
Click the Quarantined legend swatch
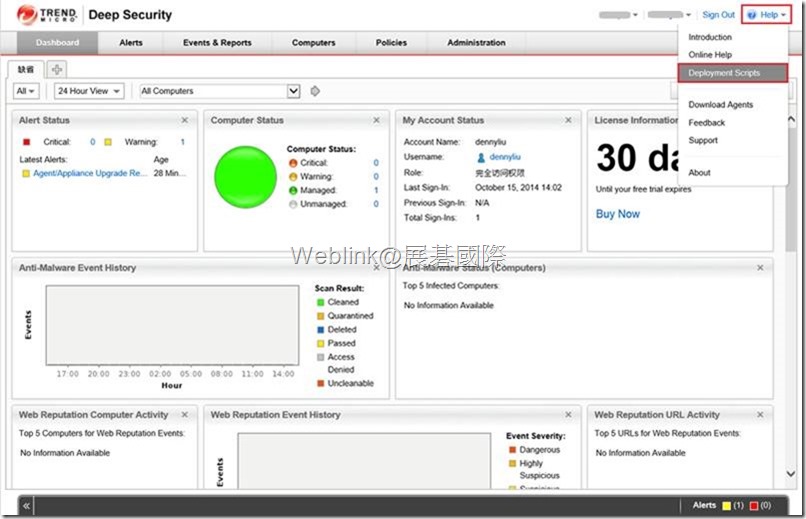tap(321, 316)
